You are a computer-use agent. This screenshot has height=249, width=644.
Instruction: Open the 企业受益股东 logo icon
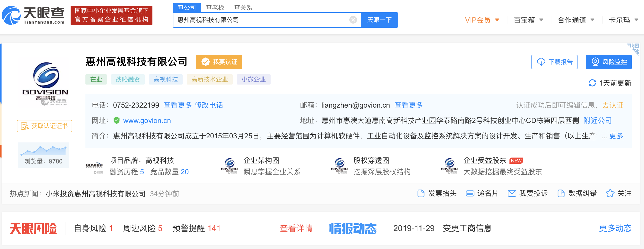(449, 166)
